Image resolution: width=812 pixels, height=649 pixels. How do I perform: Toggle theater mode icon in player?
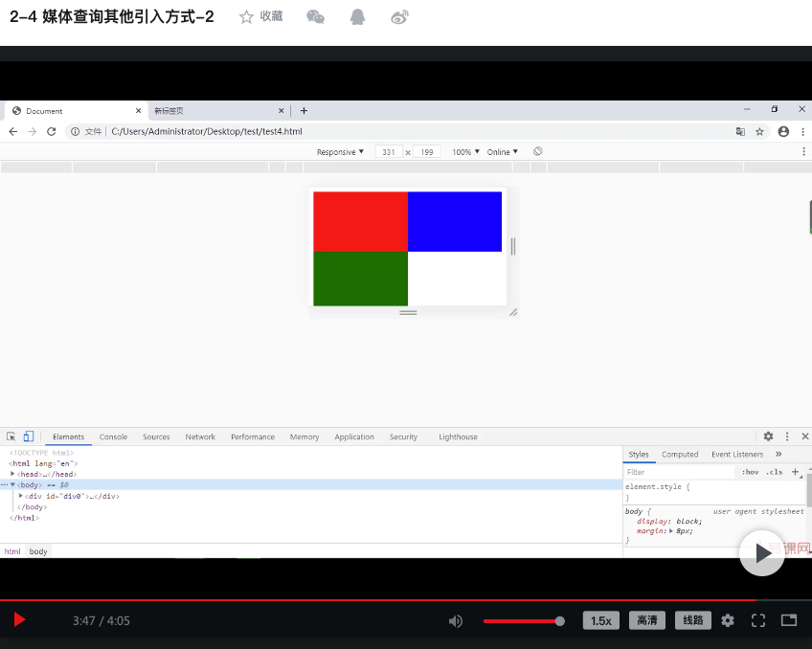coord(789,620)
